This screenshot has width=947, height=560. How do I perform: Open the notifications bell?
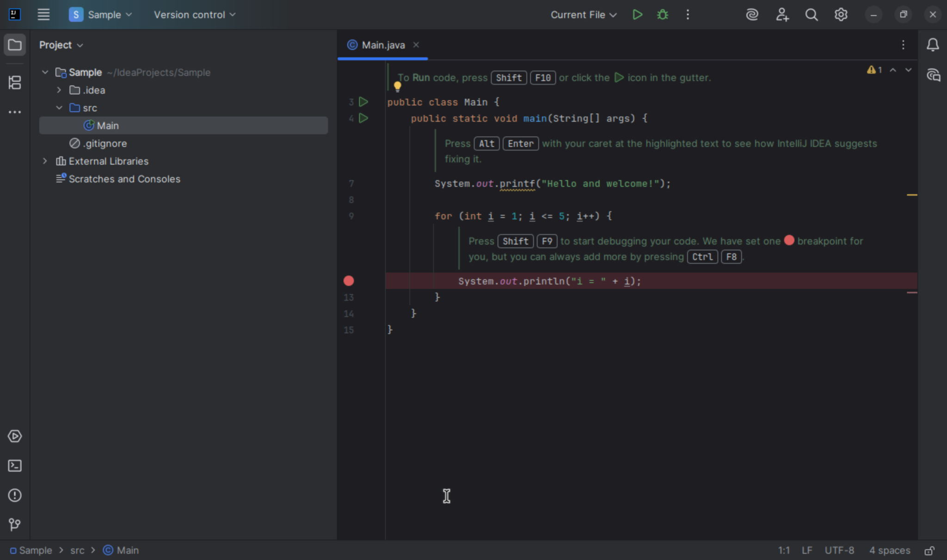pyautogui.click(x=932, y=44)
